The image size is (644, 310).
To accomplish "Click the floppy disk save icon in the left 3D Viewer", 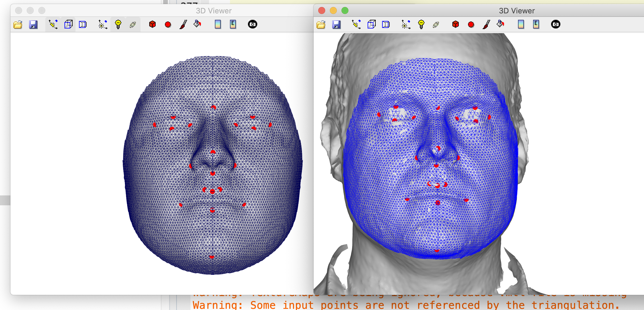I will pos(33,24).
